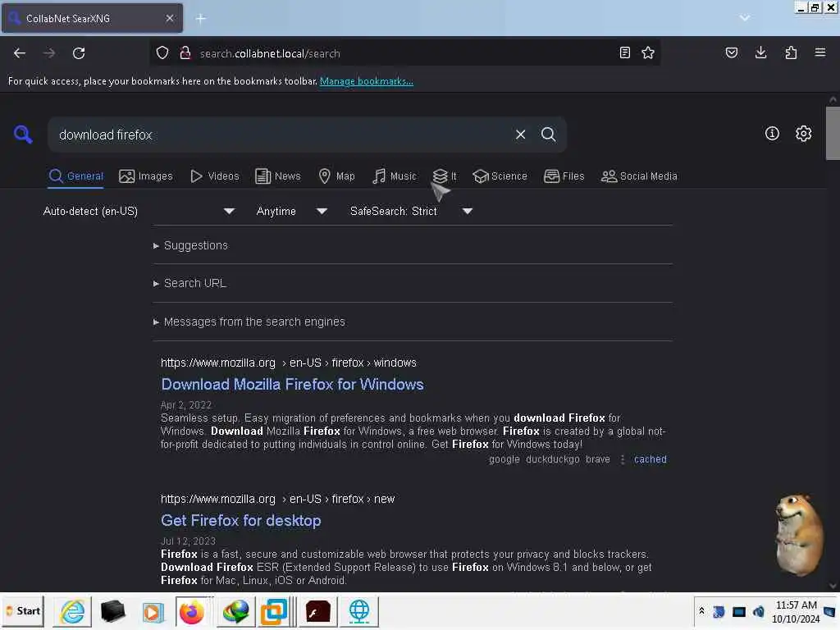The height and width of the screenshot is (630, 840).
Task: Open the Anytime time range dropdown
Action: click(x=291, y=211)
